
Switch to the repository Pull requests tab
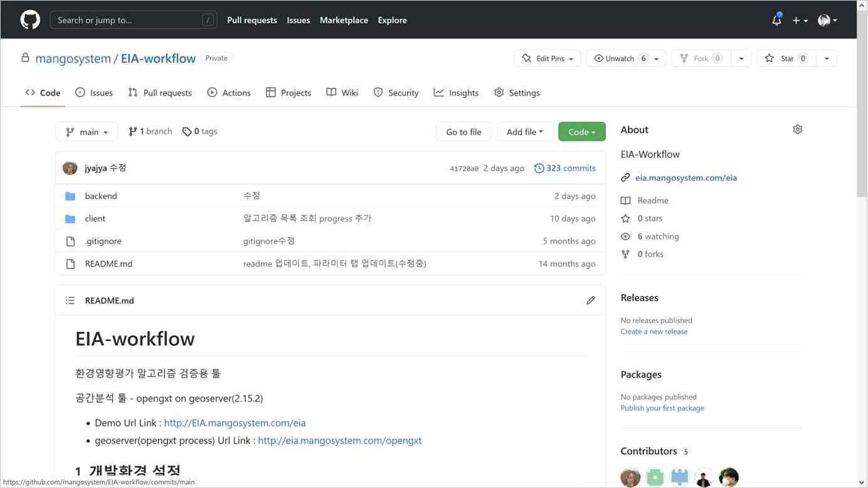click(x=160, y=93)
